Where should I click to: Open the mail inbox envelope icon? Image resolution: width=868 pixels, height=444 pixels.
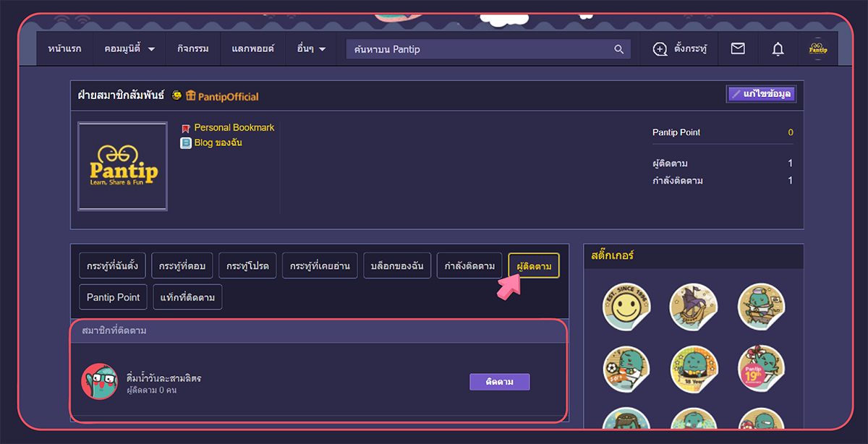point(738,48)
